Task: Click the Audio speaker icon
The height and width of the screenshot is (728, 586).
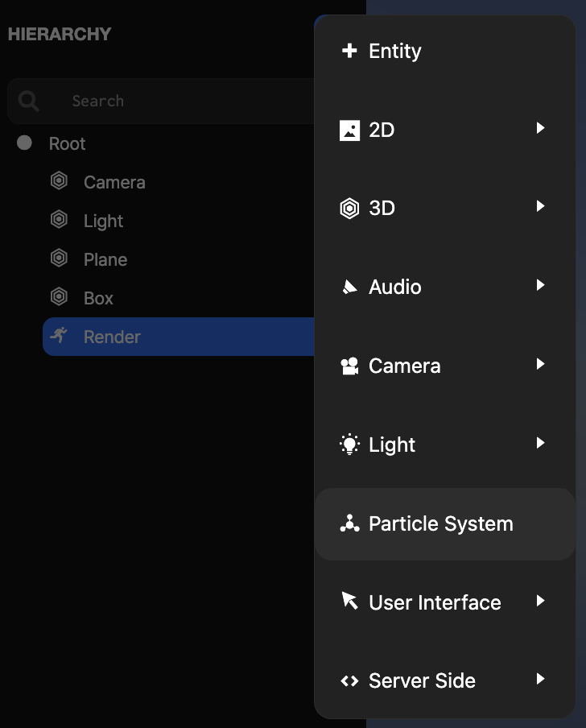Action: [x=349, y=287]
